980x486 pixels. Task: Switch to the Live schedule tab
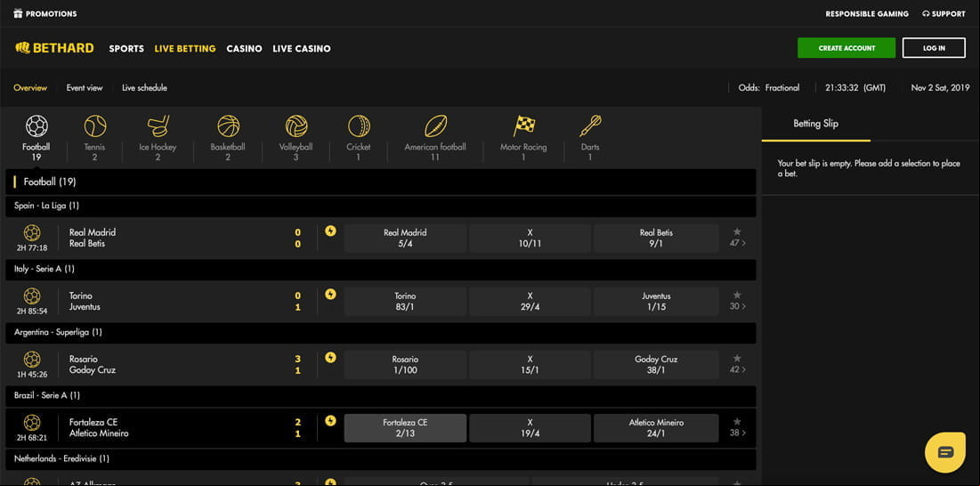pyautogui.click(x=144, y=88)
